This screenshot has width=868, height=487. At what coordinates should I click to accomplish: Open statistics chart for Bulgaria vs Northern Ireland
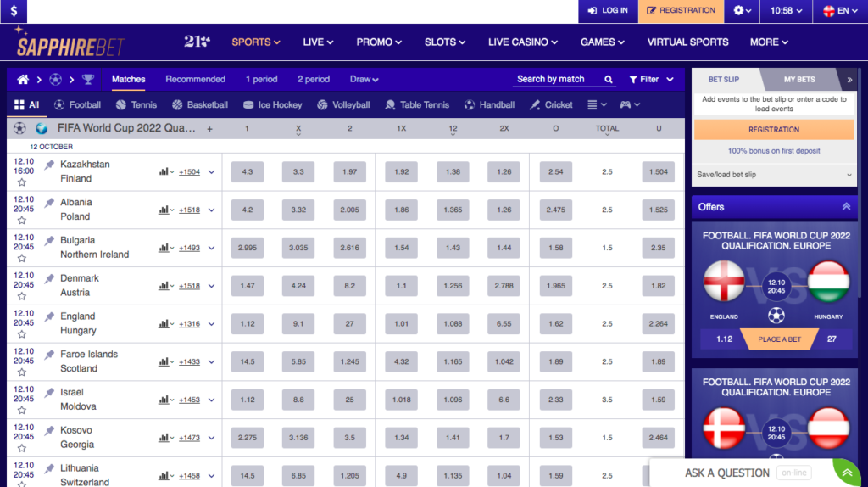(165, 248)
